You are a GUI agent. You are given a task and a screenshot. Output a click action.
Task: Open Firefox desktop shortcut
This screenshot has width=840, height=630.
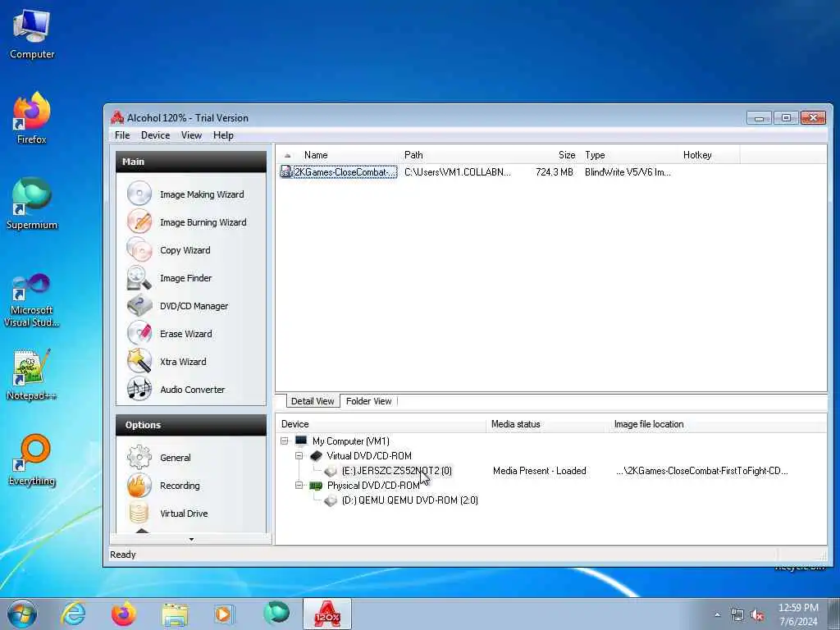[x=32, y=118]
